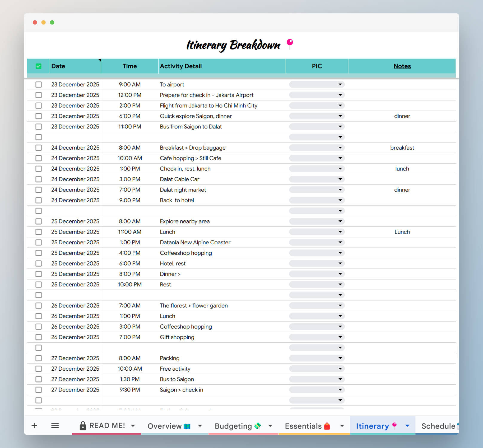Check the box for Dalat night market
Viewport: 483px width, 448px height.
pos(39,190)
